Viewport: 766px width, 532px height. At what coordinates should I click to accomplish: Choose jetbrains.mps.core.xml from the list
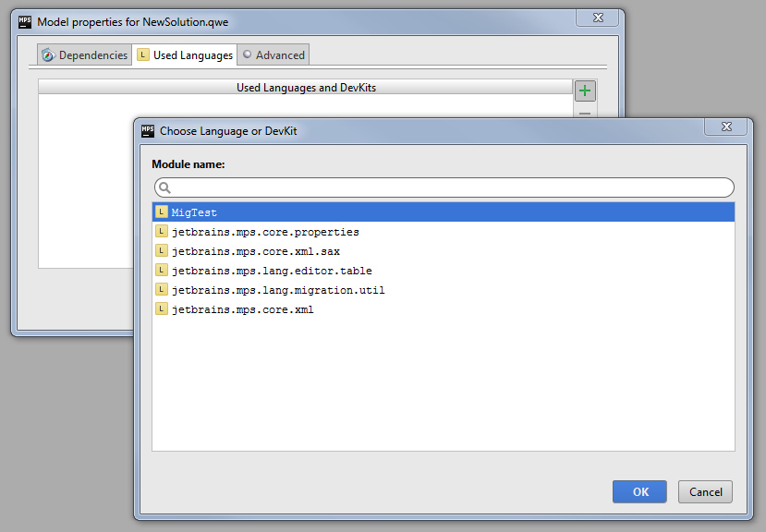(x=242, y=309)
